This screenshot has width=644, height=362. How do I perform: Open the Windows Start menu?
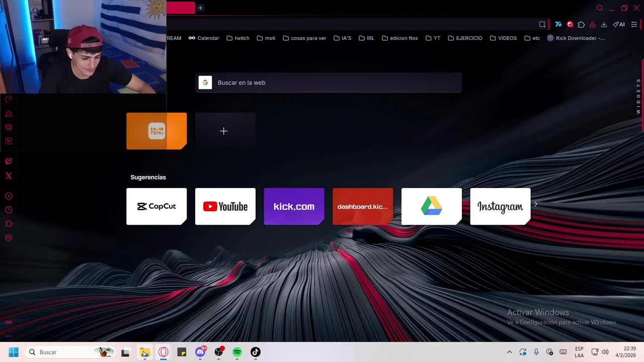coord(14,352)
